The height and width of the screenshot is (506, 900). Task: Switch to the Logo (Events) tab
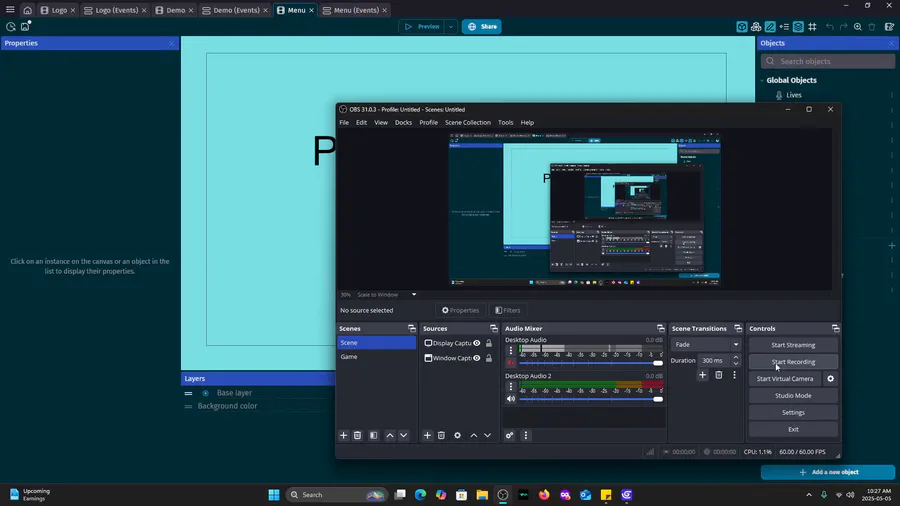pos(117,10)
